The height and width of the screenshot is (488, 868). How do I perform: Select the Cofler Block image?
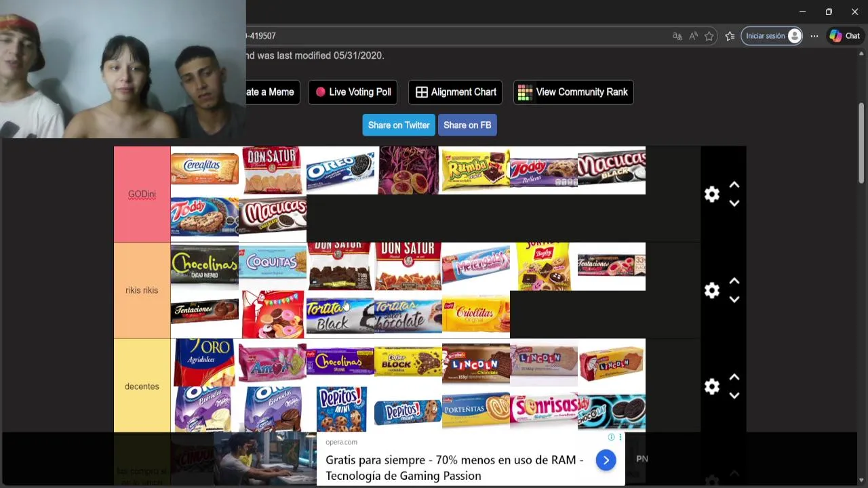coord(408,363)
